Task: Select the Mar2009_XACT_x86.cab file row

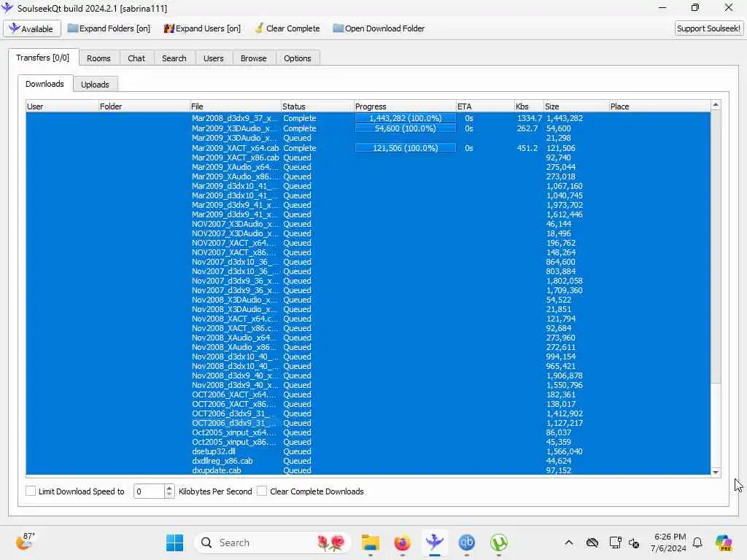Action: [368, 157]
